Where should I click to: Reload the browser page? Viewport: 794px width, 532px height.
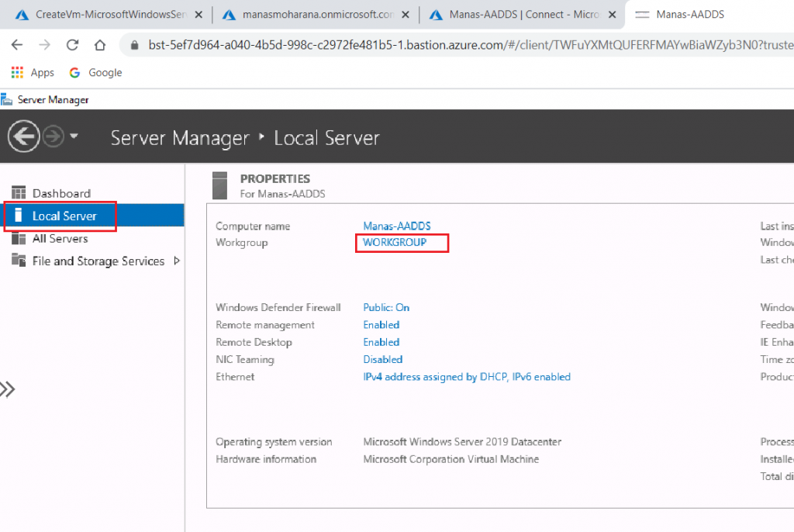tap(73, 45)
